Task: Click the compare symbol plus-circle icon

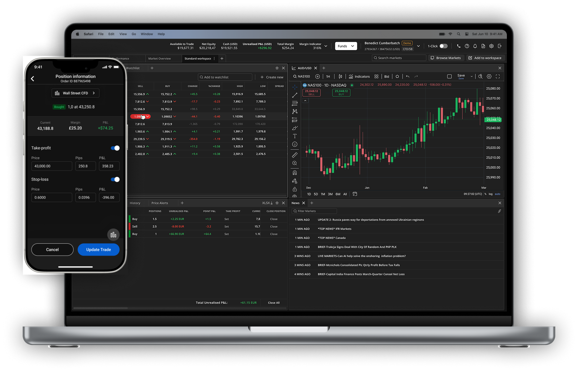Action: tap(317, 77)
